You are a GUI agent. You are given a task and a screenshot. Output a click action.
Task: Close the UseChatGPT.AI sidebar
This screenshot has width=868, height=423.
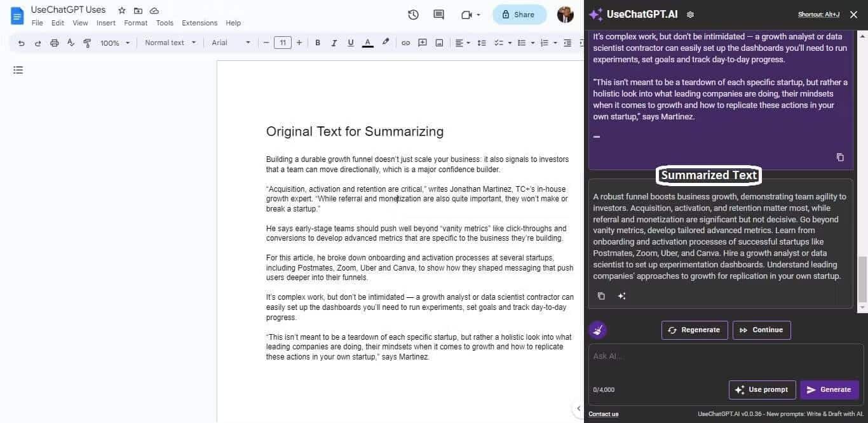click(854, 15)
